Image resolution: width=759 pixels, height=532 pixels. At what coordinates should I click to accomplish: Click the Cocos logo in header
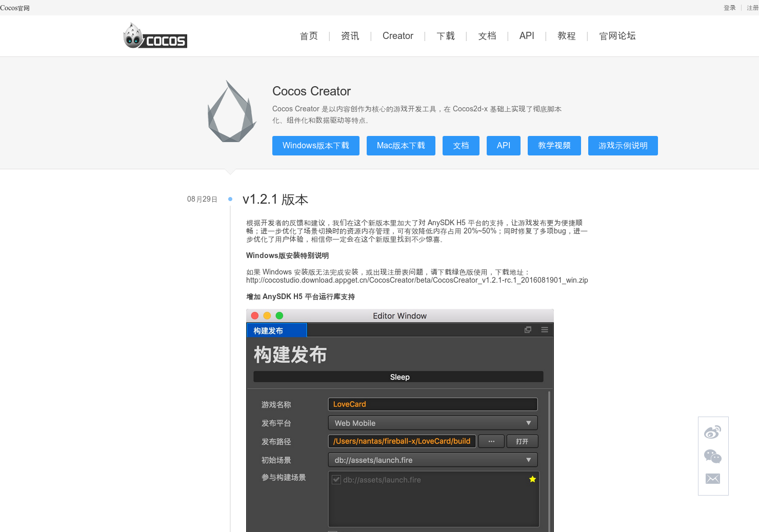pyautogui.click(x=155, y=36)
